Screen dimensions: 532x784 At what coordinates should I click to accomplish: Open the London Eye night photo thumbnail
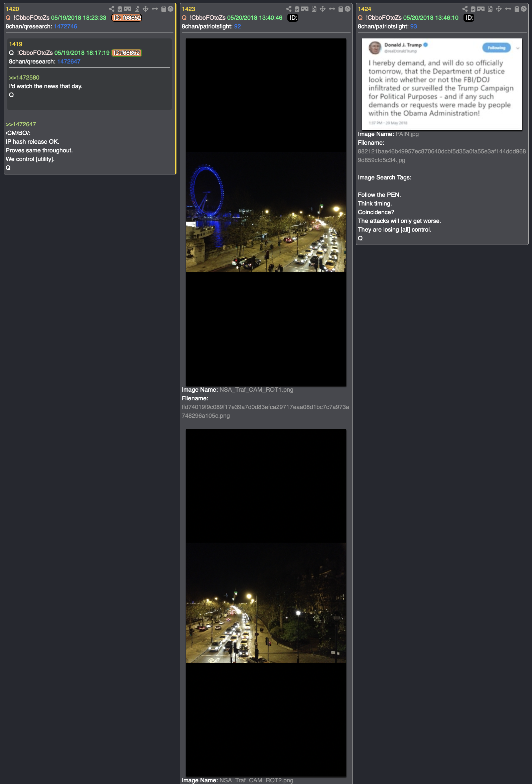(266, 212)
